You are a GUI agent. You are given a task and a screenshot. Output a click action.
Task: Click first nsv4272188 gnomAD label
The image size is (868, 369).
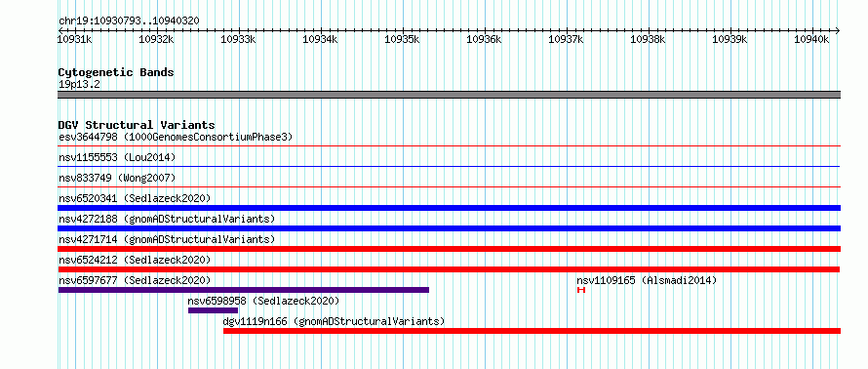167,219
